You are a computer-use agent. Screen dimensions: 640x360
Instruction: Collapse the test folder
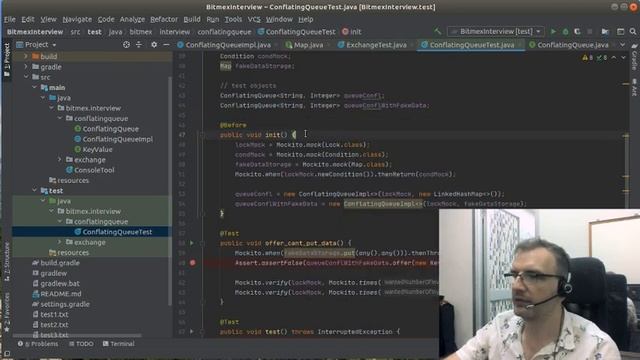click(35, 191)
